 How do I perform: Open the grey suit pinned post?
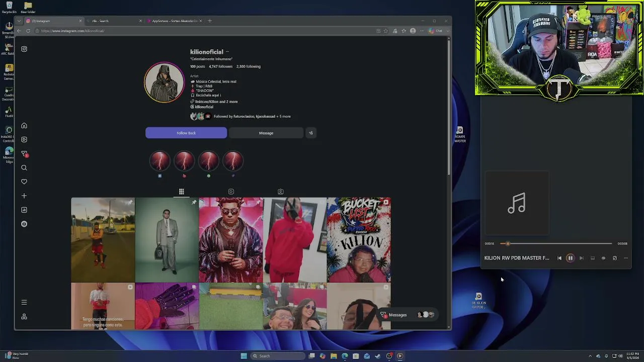tap(167, 240)
